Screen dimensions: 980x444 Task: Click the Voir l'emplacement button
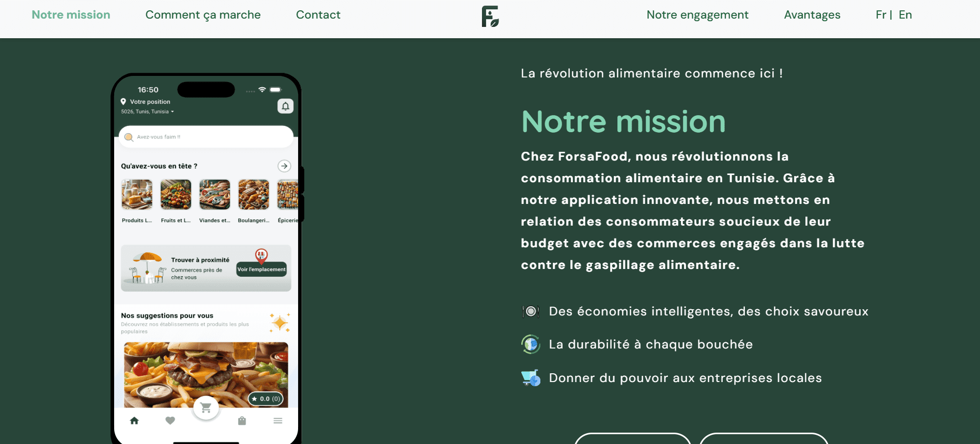tap(261, 269)
